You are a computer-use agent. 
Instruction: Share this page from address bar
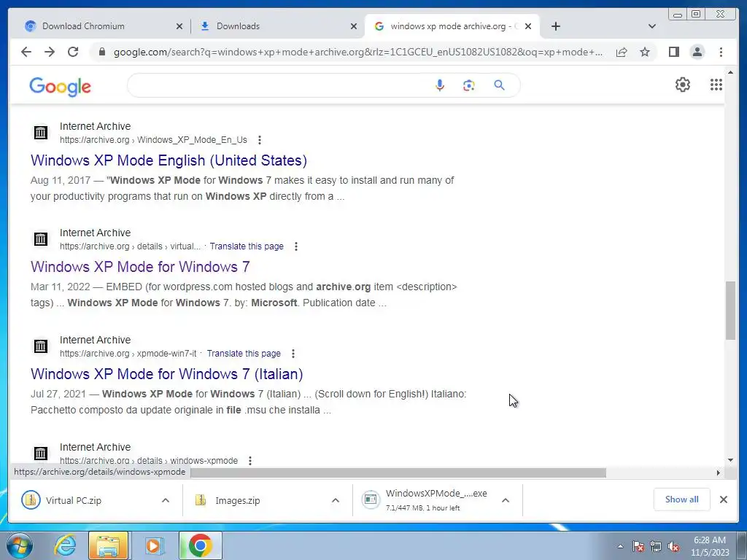(622, 52)
